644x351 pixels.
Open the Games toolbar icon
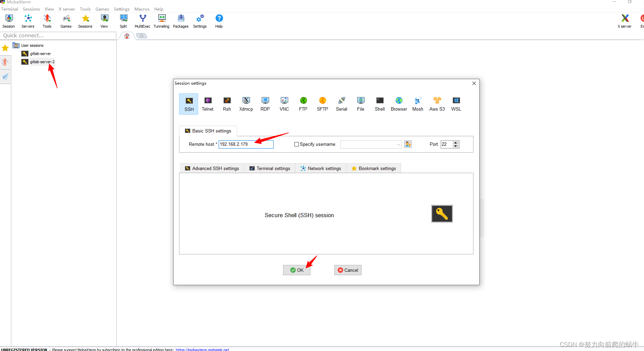pyautogui.click(x=66, y=21)
